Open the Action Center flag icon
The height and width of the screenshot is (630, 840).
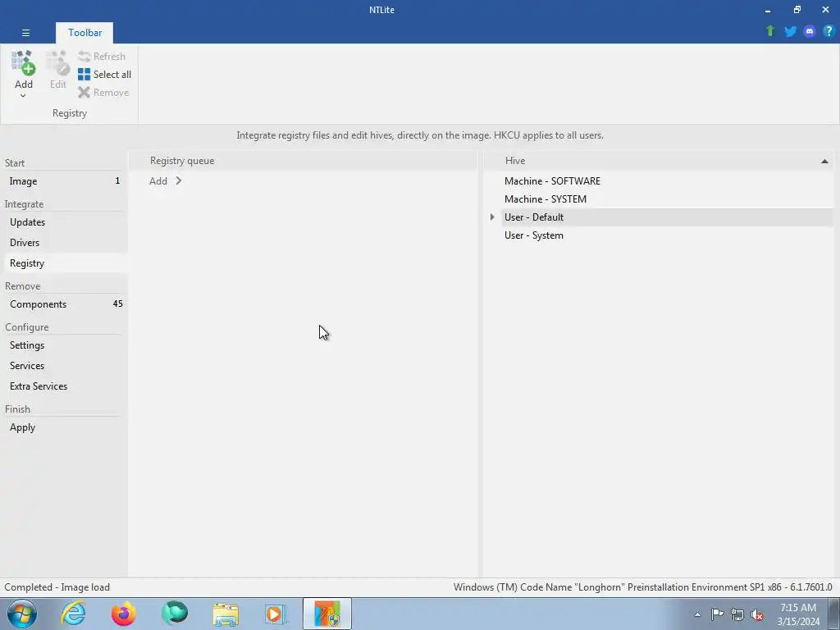click(717, 614)
